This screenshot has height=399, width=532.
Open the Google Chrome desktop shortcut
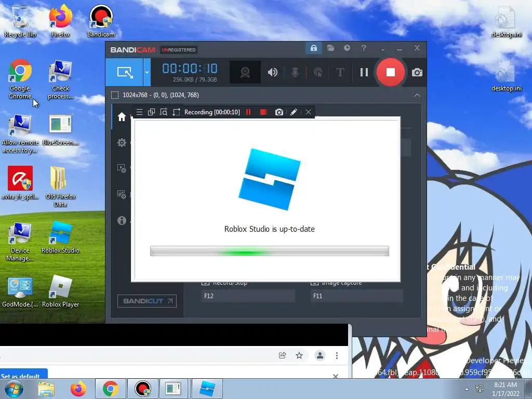(20, 79)
